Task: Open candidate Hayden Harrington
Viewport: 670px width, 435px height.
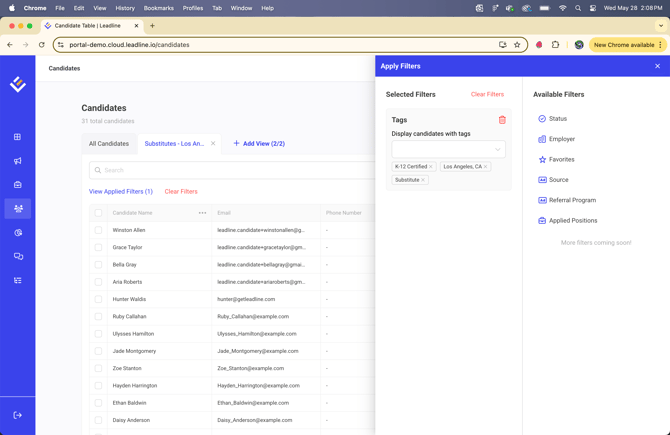Action: (x=135, y=385)
